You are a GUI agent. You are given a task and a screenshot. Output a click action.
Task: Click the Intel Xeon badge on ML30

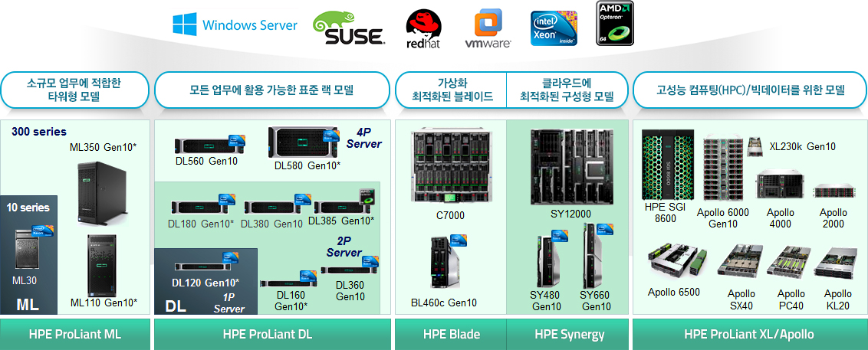(43, 232)
